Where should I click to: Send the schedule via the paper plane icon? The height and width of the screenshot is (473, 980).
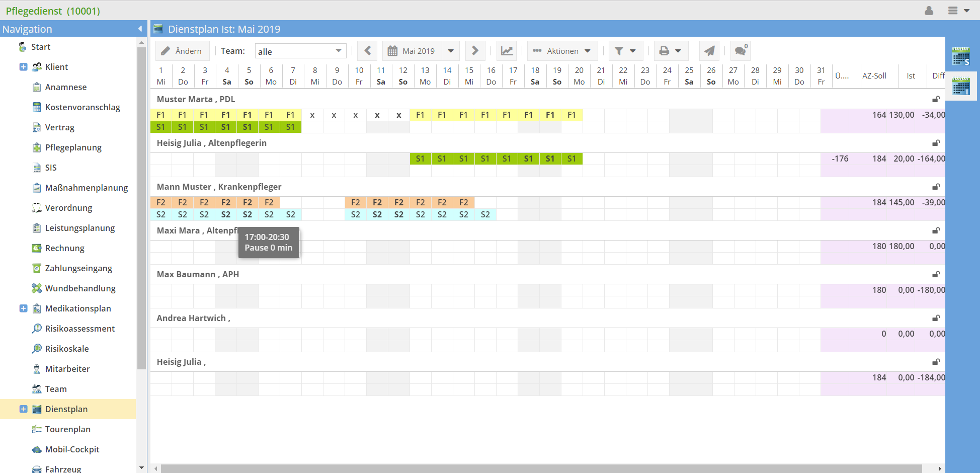(709, 50)
